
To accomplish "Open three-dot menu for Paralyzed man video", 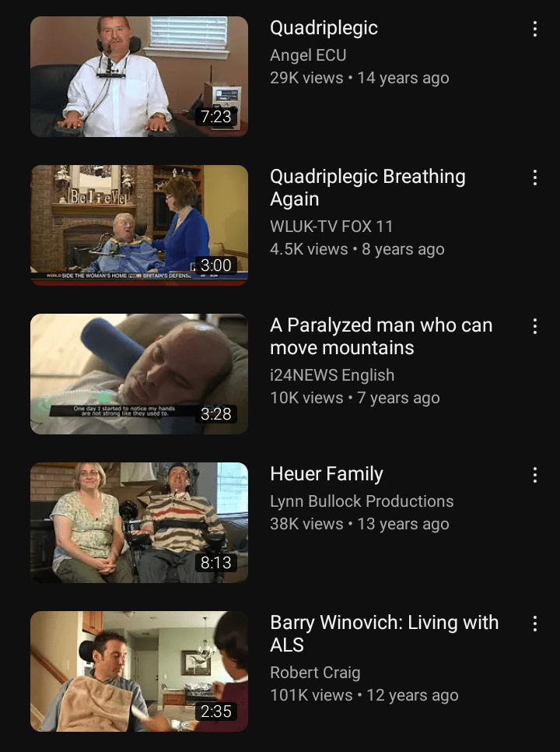I will (534, 326).
